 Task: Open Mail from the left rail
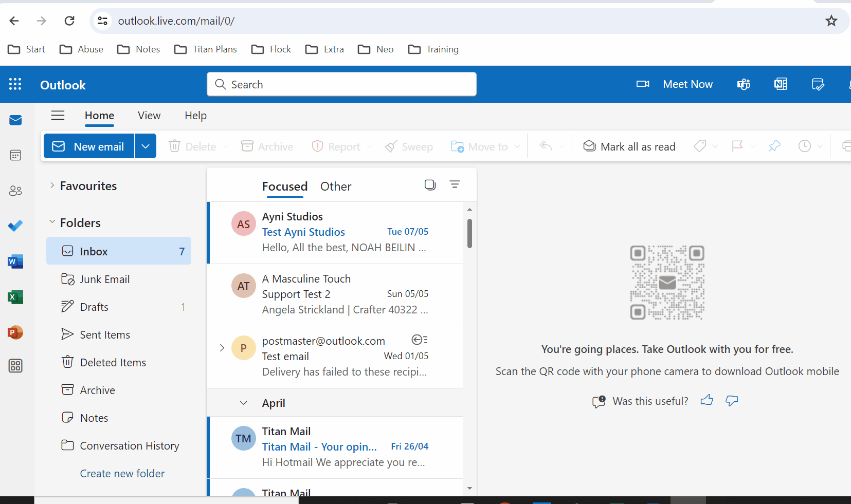(x=15, y=120)
